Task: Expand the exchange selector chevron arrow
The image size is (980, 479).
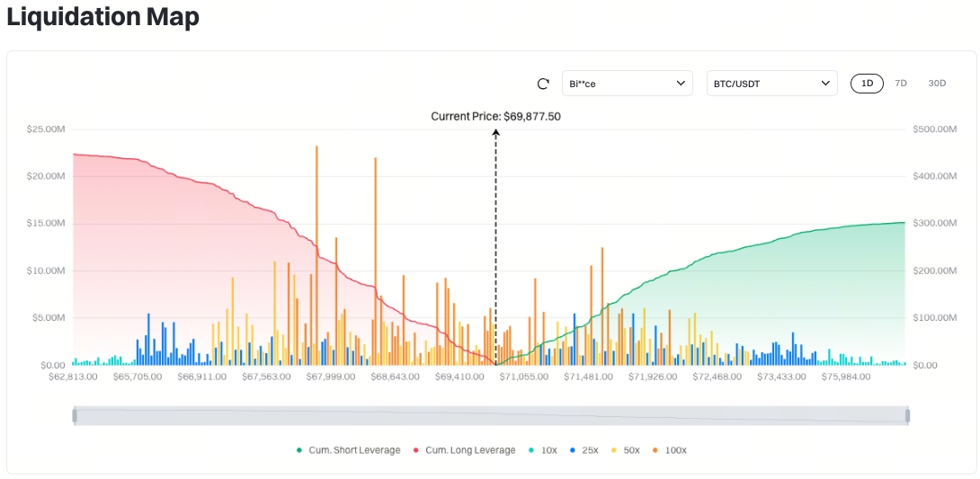Action: click(681, 83)
